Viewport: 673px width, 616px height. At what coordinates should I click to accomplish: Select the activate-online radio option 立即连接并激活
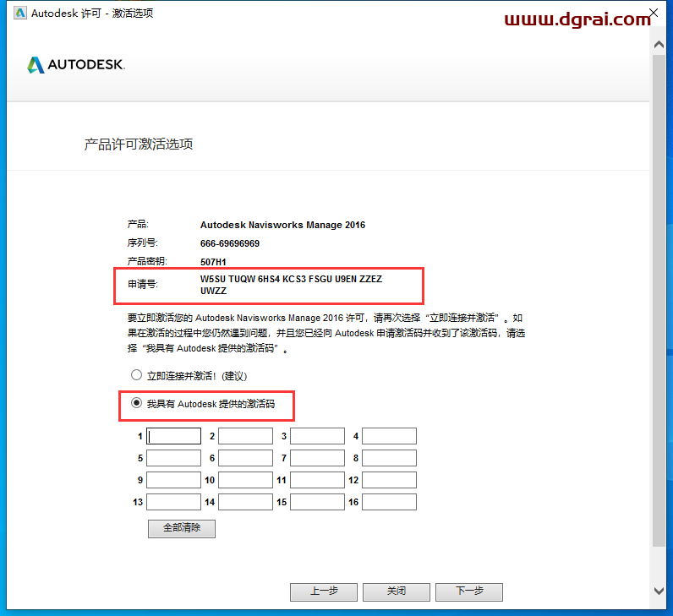click(136, 375)
